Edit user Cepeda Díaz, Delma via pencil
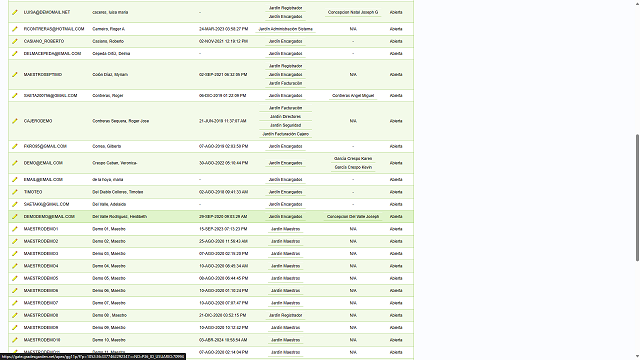 pyautogui.click(x=15, y=53)
